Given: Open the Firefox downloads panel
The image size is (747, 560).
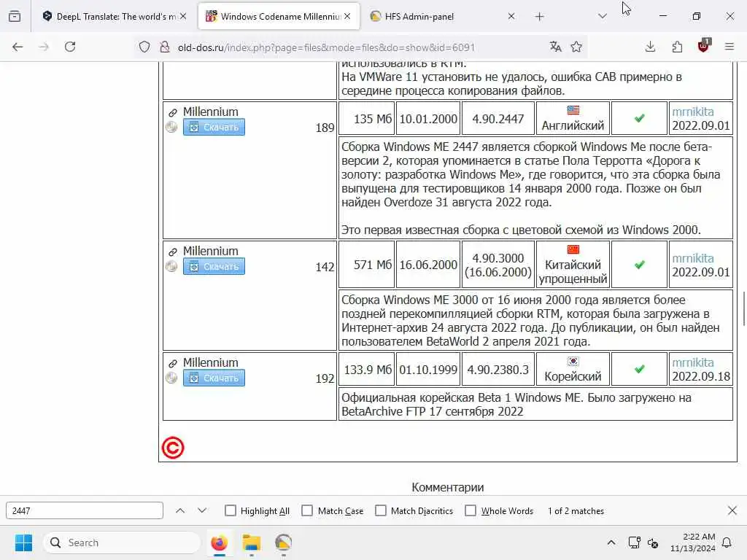Looking at the screenshot, I should [x=650, y=47].
